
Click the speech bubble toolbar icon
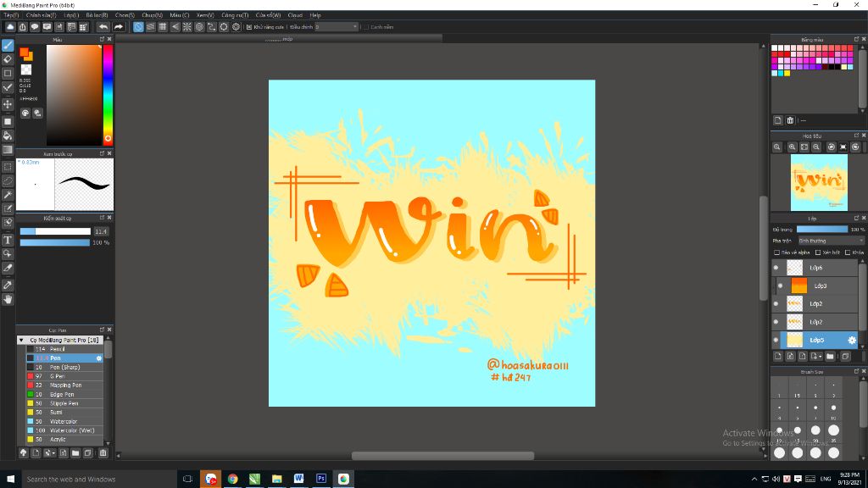[x=35, y=26]
